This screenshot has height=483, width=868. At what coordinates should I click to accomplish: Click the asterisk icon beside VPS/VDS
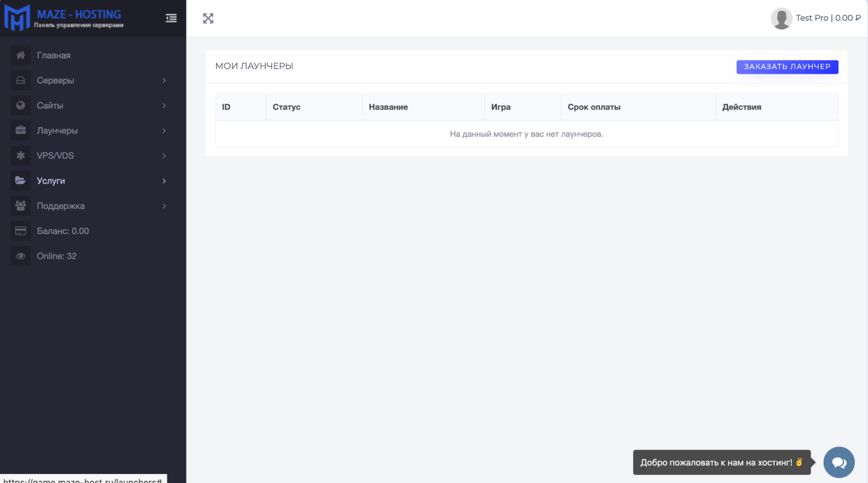[x=20, y=155]
